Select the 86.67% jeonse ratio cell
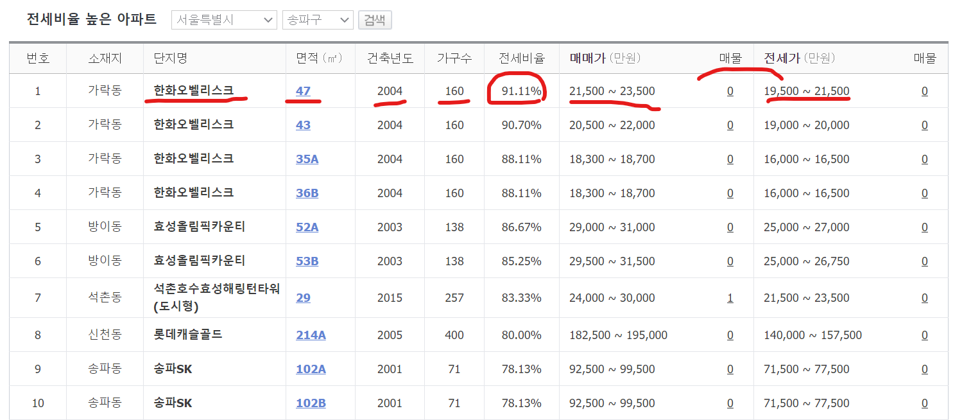Screen dimensions: 980x420 (x=522, y=227)
